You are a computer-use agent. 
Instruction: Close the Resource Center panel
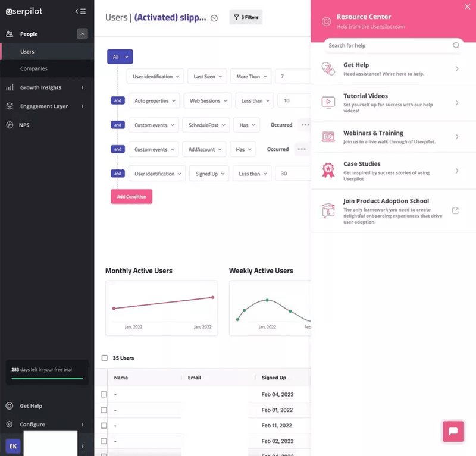click(467, 7)
